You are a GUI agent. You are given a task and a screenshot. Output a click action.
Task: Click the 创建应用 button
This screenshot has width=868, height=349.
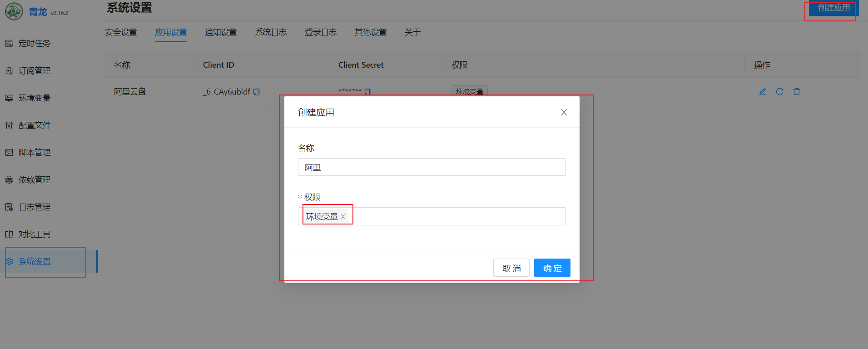(833, 8)
